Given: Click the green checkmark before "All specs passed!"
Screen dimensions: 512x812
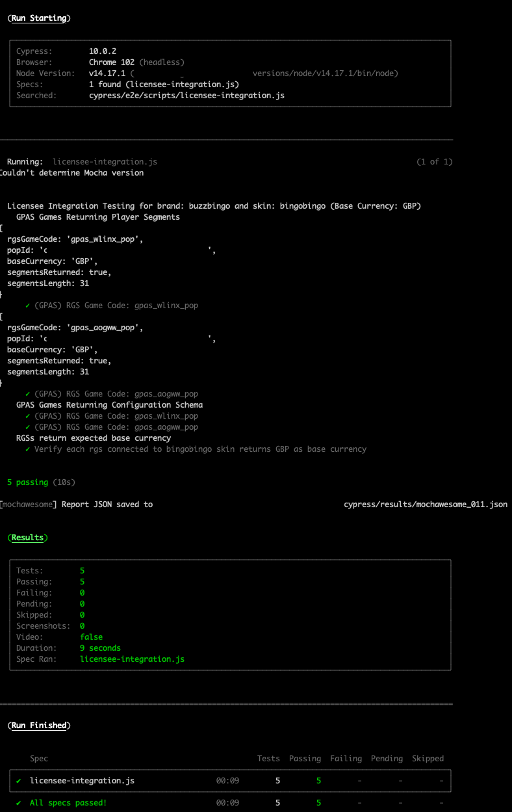Looking at the screenshot, I should pyautogui.click(x=18, y=802).
